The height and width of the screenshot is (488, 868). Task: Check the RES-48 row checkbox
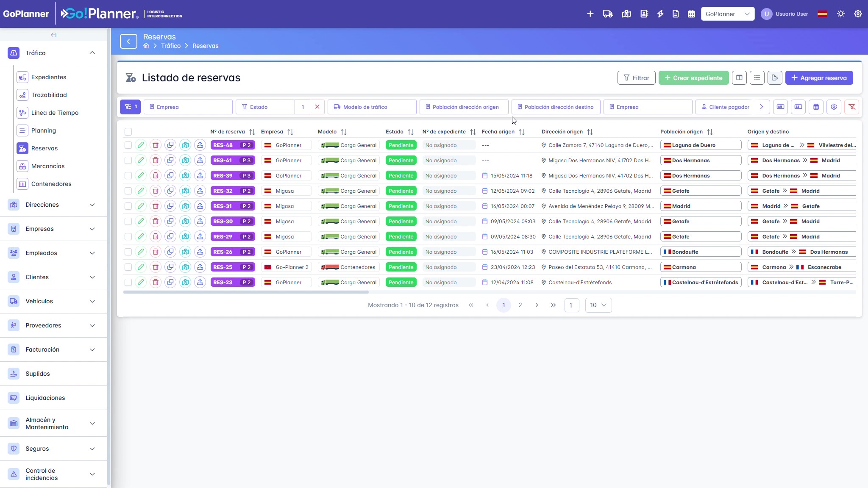[x=128, y=145]
